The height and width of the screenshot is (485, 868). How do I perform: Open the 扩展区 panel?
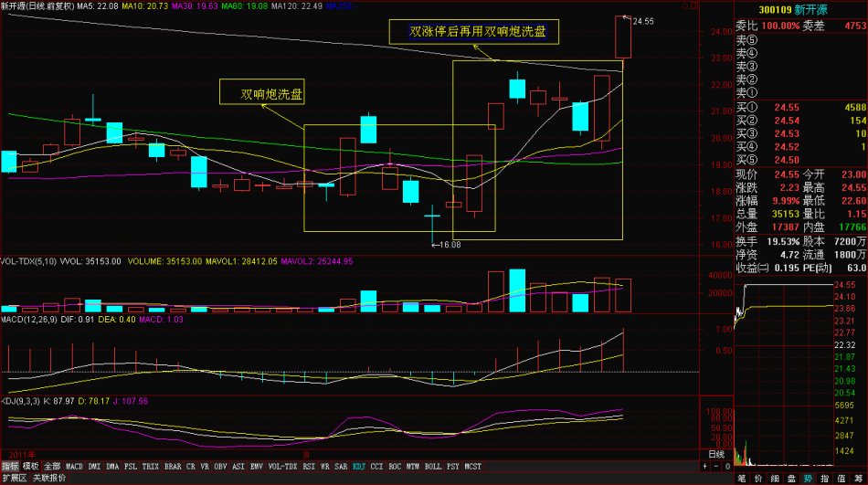15,478
